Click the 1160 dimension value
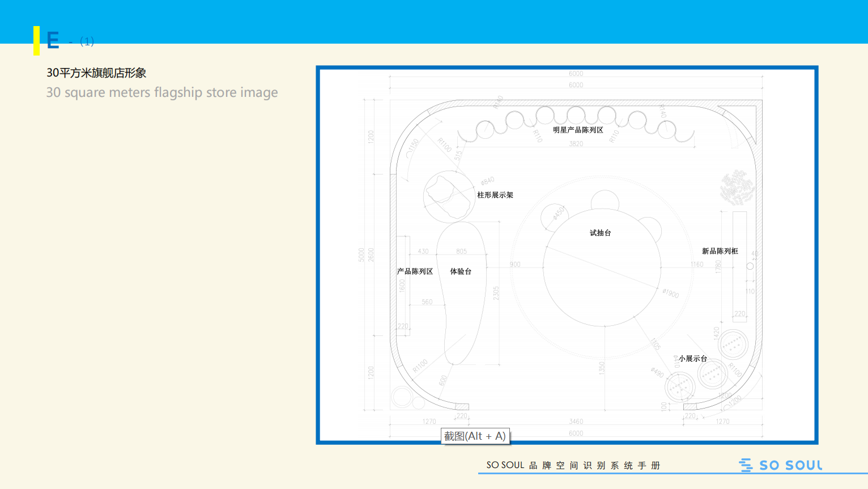This screenshot has width=868, height=489. tap(697, 265)
